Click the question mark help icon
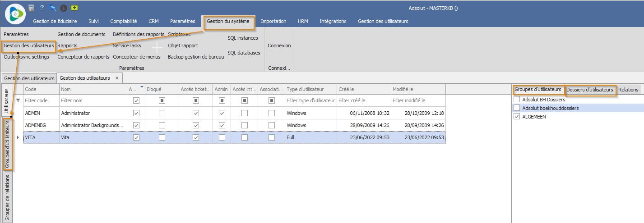Screen dimensions: 644x223 [x=42, y=8]
